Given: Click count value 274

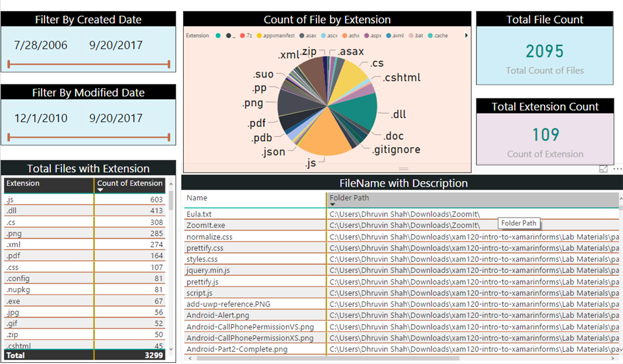Looking at the screenshot, I should pos(156,244).
